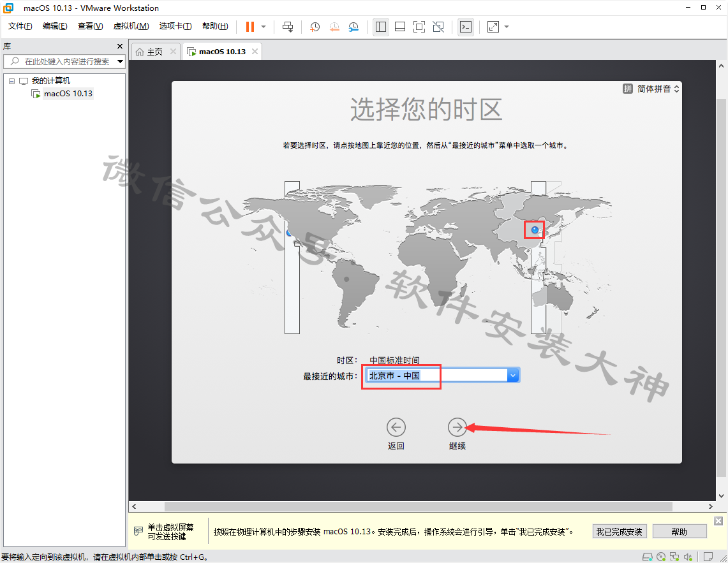Close the 主页 tab
728x563 pixels.
(173, 52)
